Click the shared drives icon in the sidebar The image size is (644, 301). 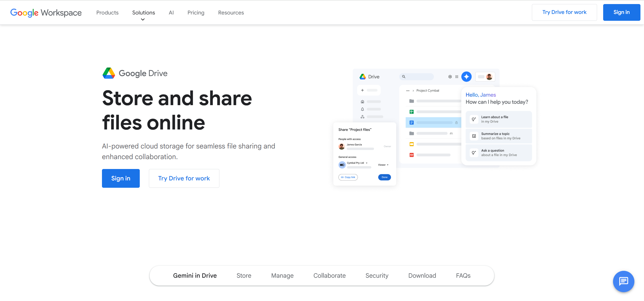[x=362, y=117]
